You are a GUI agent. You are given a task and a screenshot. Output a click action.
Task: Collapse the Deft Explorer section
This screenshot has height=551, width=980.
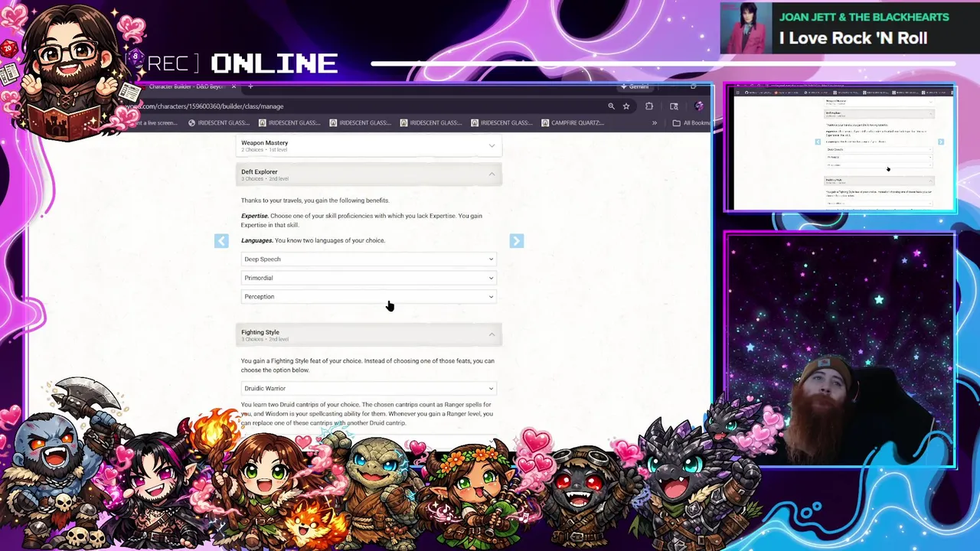click(x=369, y=174)
